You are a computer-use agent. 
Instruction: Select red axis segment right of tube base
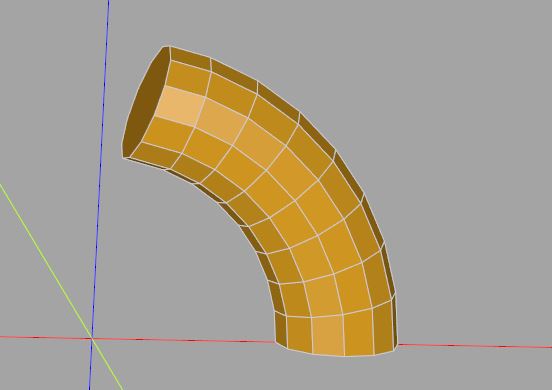click(475, 346)
